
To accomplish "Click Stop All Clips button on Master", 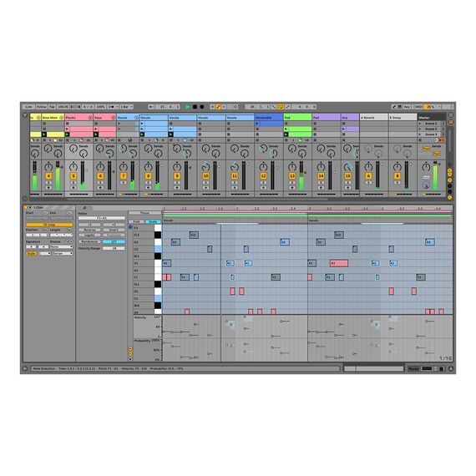I will (x=420, y=140).
